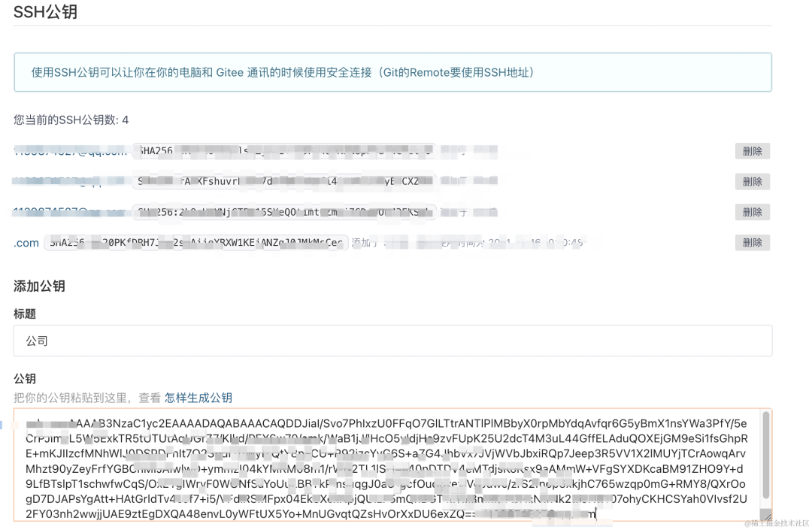This screenshot has height=530, width=812.
Task: Click the 标题 input field containing 公司
Action: [392, 341]
